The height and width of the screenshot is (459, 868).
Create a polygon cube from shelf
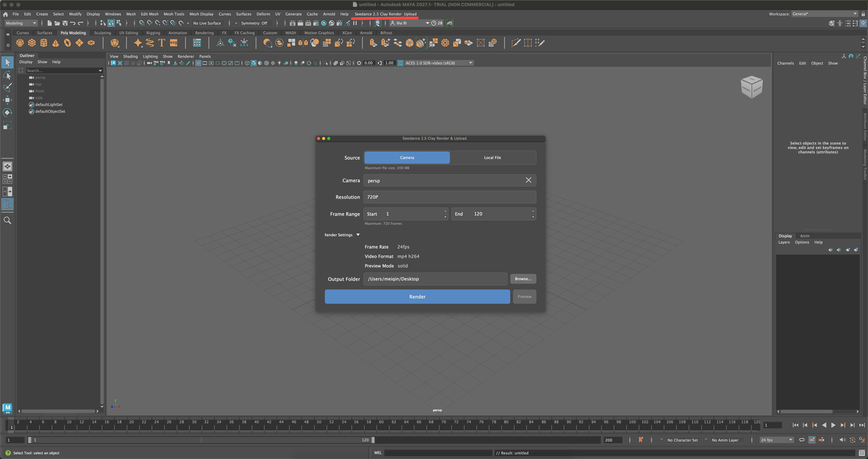32,43
